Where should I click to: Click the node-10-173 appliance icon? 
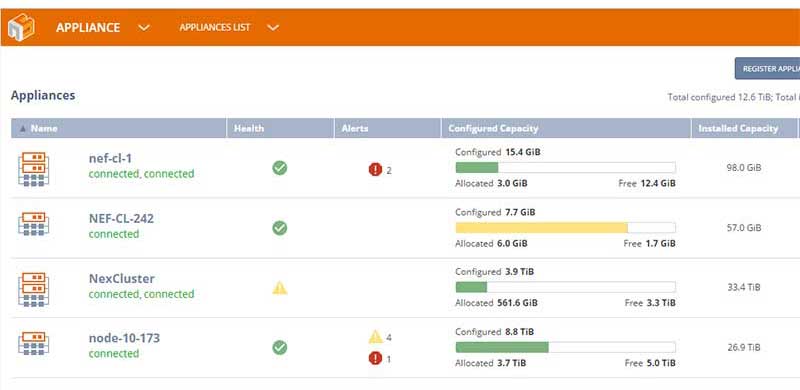(34, 344)
